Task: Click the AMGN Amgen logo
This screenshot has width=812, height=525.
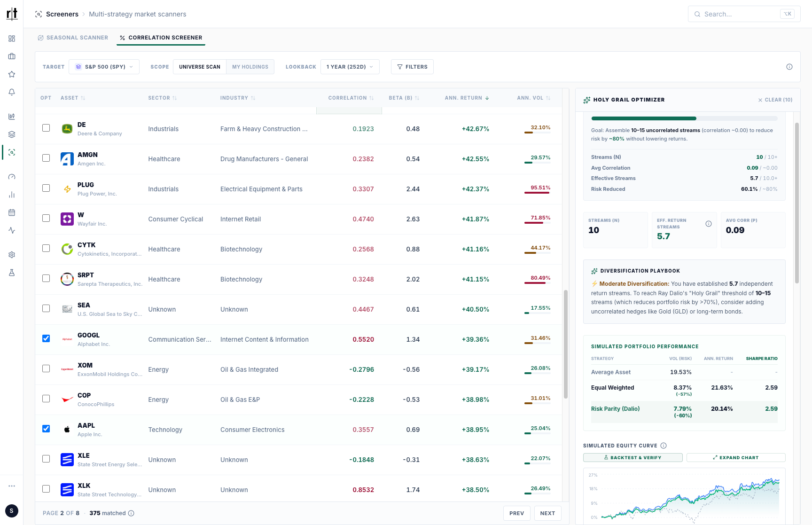Action: pos(67,159)
